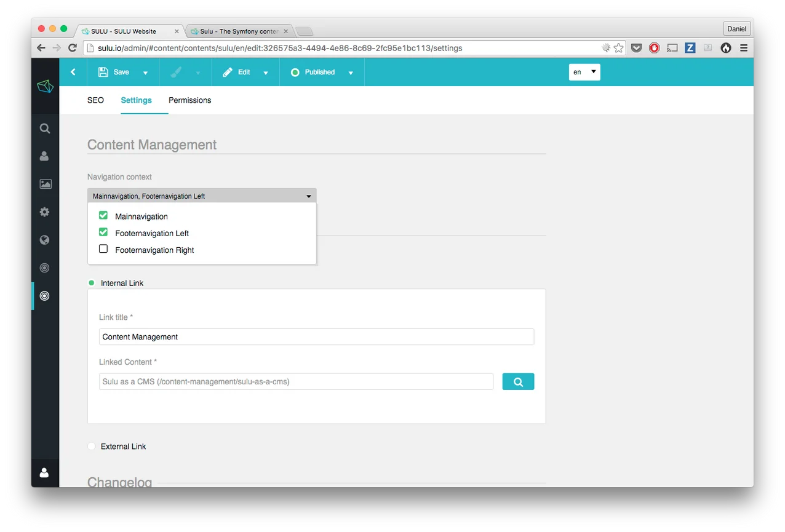Uncheck the Mainnavigation checkbox

[x=103, y=216]
